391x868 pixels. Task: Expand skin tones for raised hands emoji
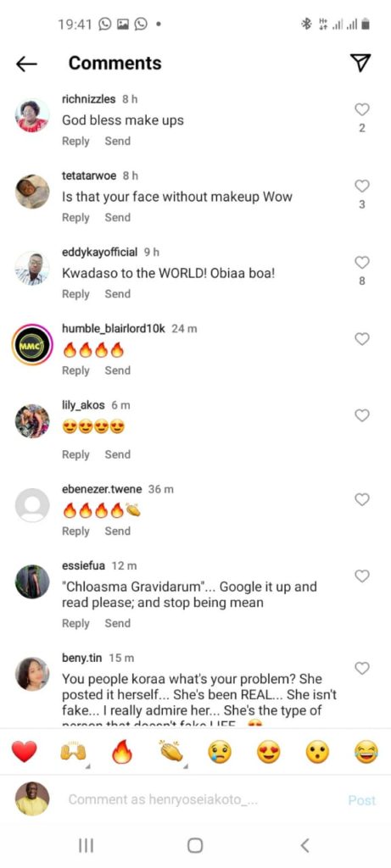tap(87, 766)
